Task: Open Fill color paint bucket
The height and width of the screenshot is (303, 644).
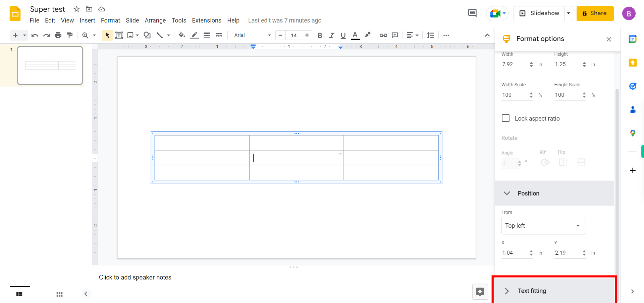Action: pyautogui.click(x=182, y=35)
